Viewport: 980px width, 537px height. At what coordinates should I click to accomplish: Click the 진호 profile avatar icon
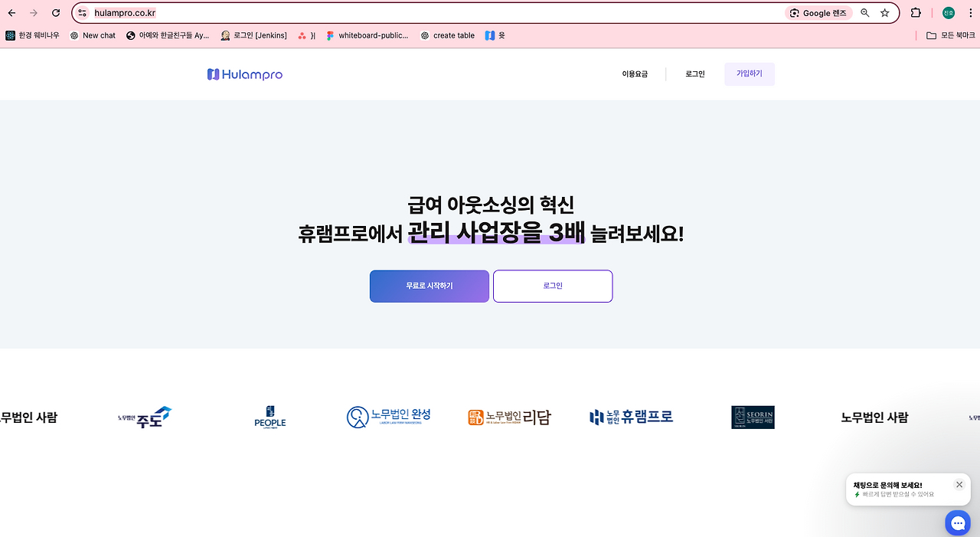point(948,12)
